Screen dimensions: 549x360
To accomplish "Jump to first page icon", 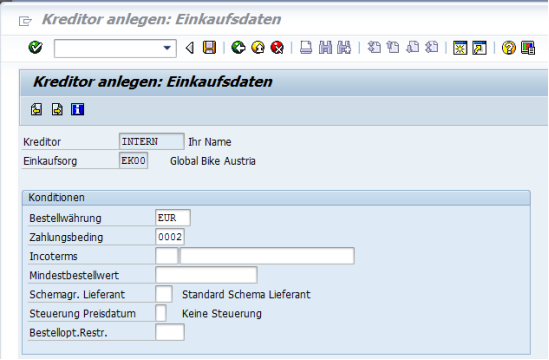I will [x=374, y=47].
